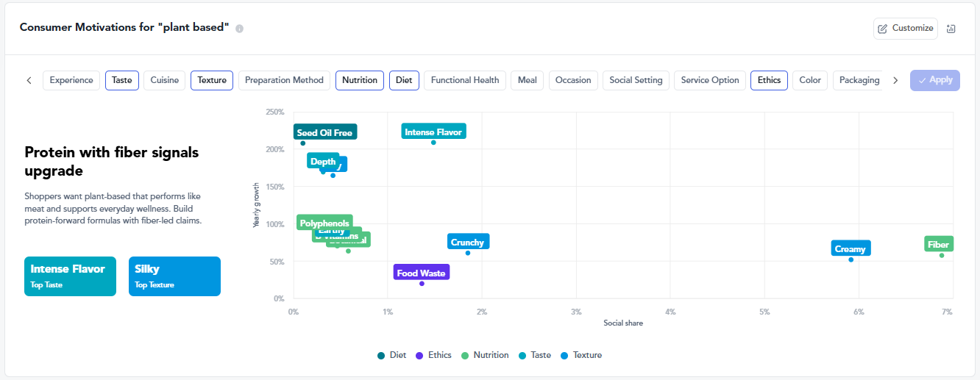Open the Intense Flavor top taste card
The width and height of the screenshot is (980, 380).
coord(70,276)
